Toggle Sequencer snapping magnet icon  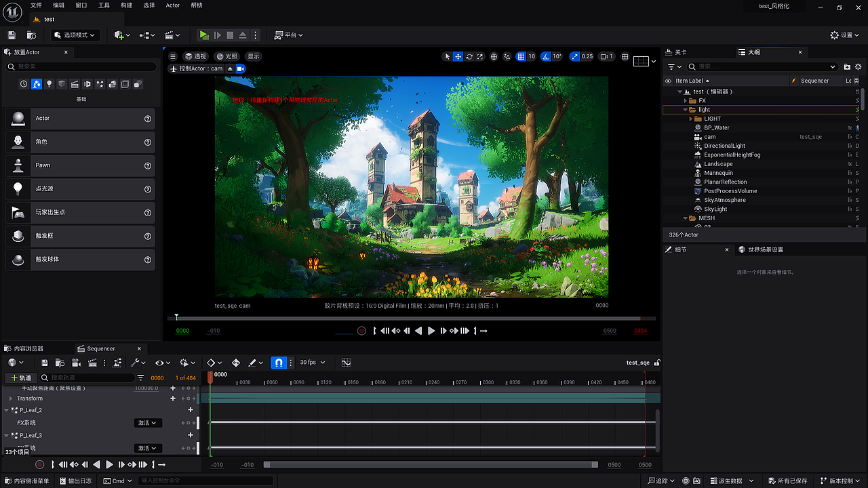(x=279, y=363)
